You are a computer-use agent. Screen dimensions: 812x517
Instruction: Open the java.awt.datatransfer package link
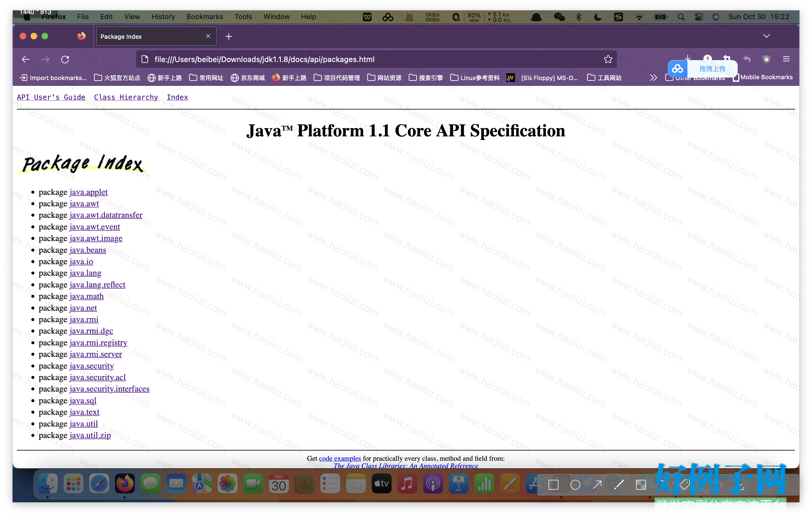click(x=106, y=215)
